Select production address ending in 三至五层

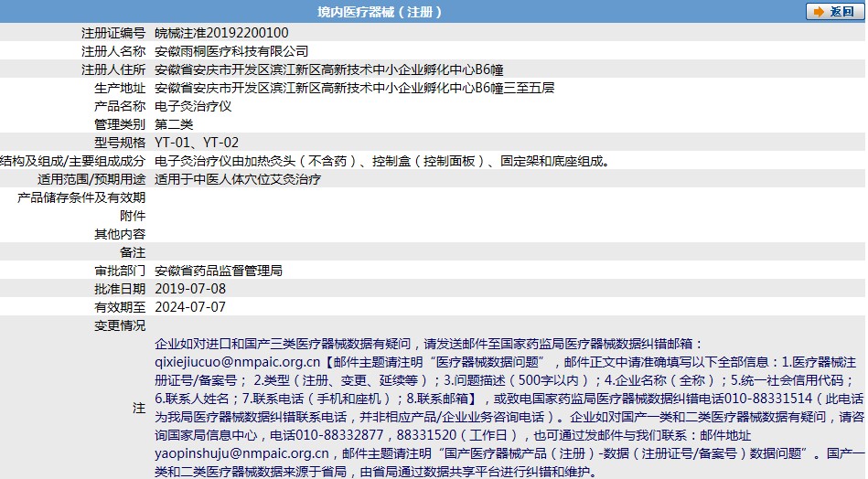point(354,88)
